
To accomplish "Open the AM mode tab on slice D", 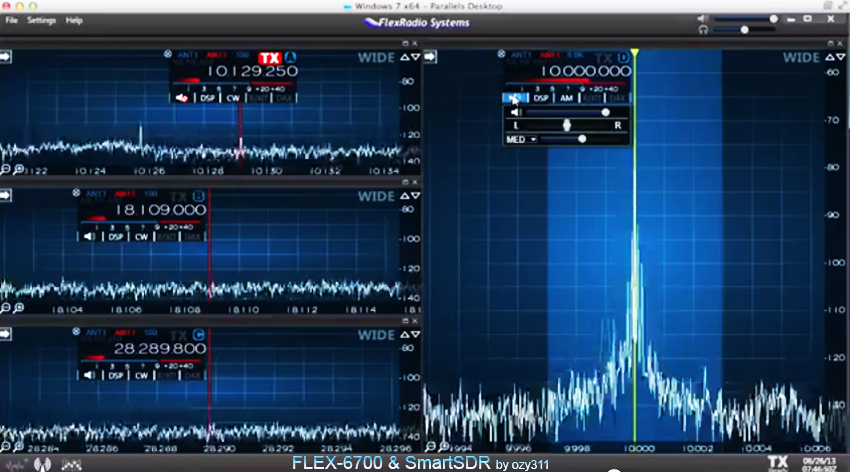I will tap(566, 98).
